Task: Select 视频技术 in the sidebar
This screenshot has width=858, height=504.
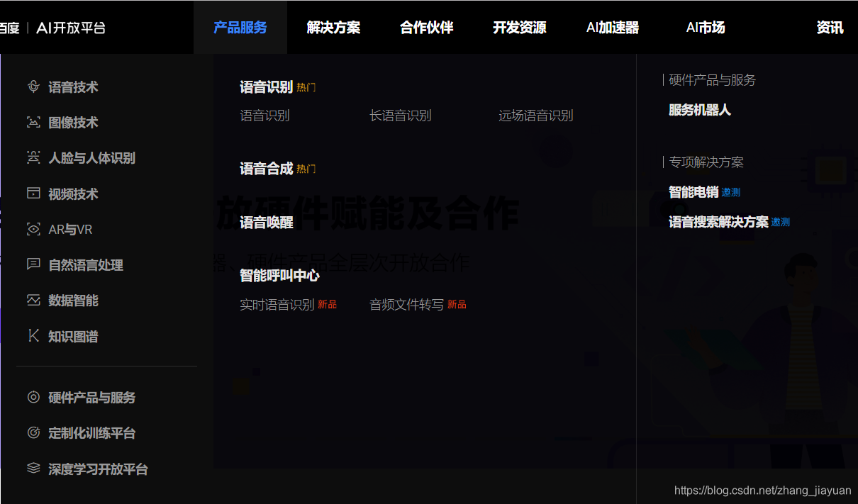Action: pyautogui.click(x=73, y=194)
